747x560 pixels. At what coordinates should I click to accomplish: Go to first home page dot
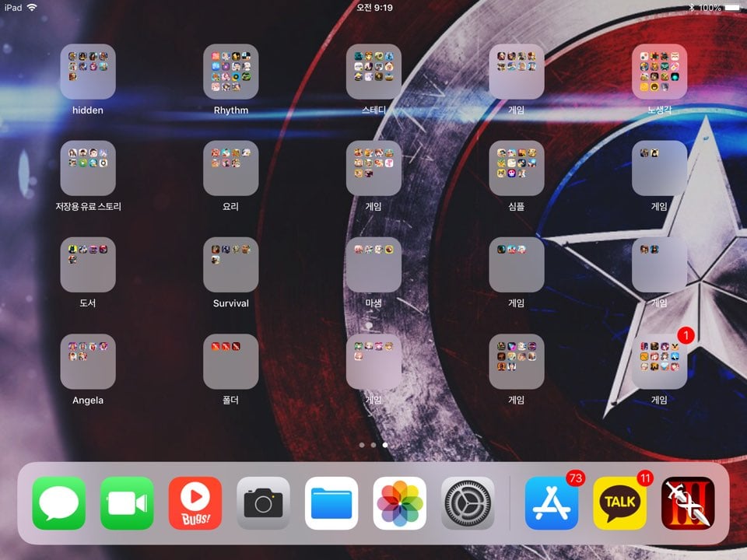click(x=362, y=445)
